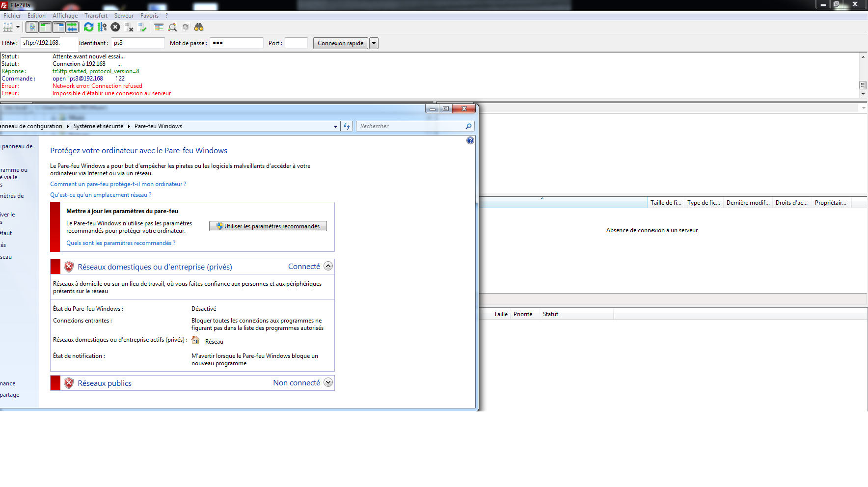This screenshot has height=487, width=868.
Task: Search for files with binoculars icon
Action: point(199,27)
